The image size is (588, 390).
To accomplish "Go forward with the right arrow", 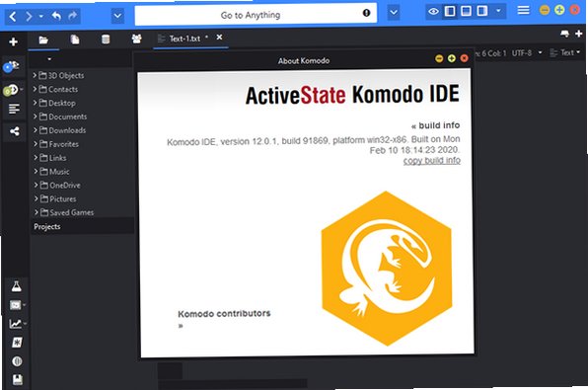I will 29,16.
